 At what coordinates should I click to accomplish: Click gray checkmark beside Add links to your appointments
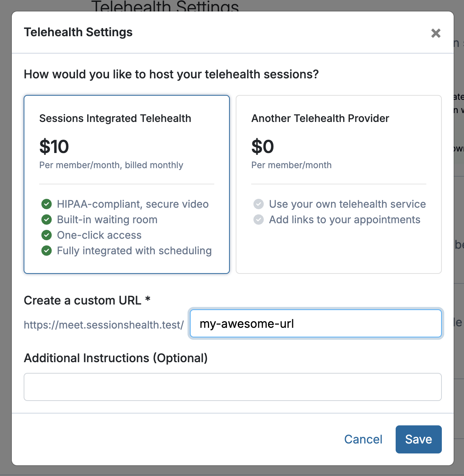[x=259, y=220]
